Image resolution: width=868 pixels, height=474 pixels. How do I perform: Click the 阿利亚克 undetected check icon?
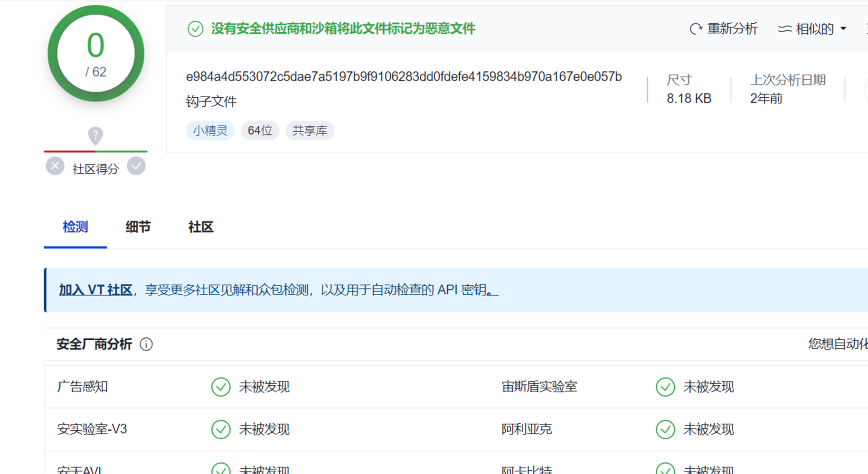[x=665, y=429]
